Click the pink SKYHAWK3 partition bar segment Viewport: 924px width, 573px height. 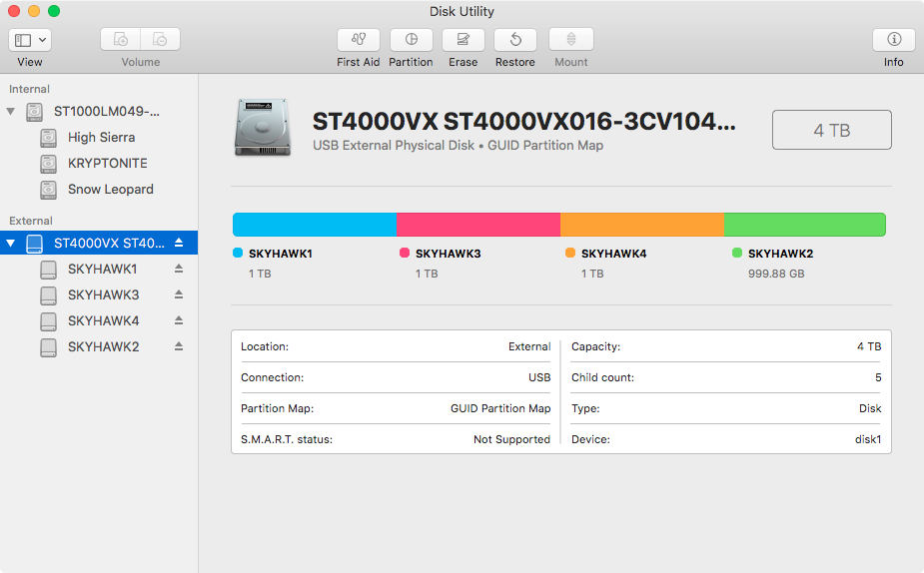click(478, 225)
